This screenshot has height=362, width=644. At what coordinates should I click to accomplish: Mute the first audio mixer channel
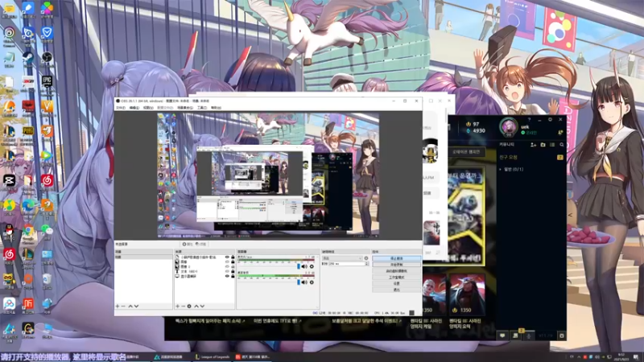(x=305, y=267)
